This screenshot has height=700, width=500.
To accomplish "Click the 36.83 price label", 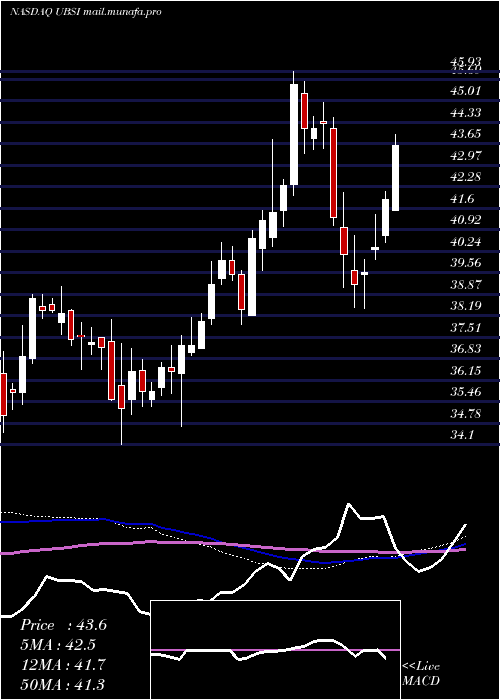I will [465, 349].
